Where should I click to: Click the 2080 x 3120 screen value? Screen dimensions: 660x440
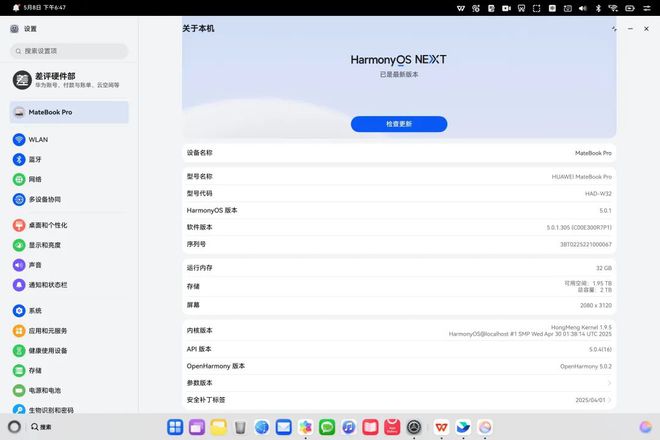[x=596, y=305]
